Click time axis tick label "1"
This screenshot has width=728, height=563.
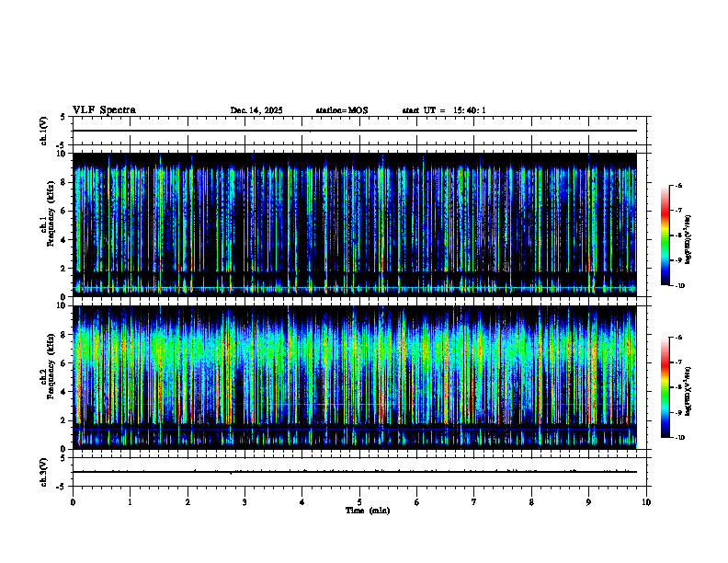[130, 502]
